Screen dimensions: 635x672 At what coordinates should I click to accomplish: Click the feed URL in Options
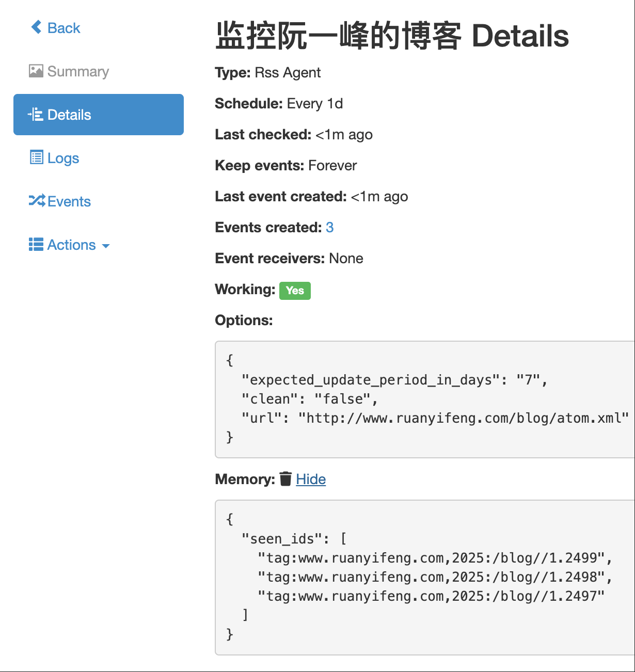click(464, 418)
